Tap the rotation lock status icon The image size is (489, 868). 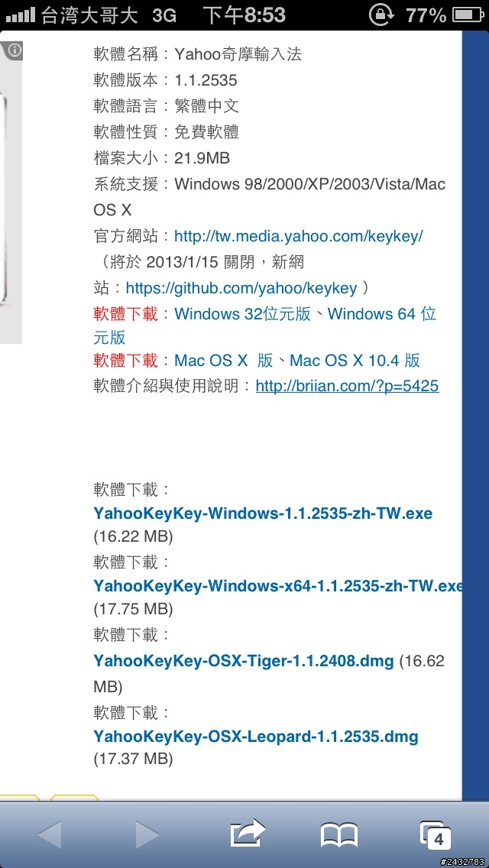[381, 15]
